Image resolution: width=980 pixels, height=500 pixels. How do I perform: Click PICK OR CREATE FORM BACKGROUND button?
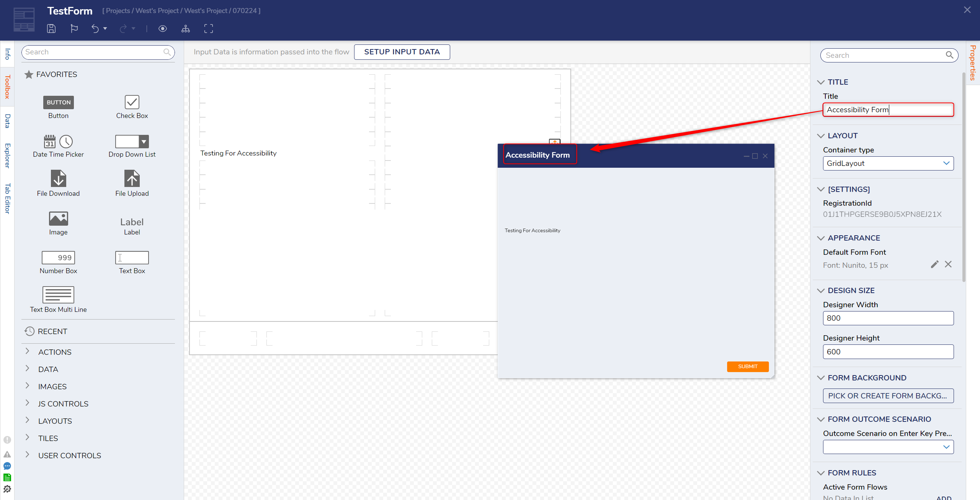888,396
